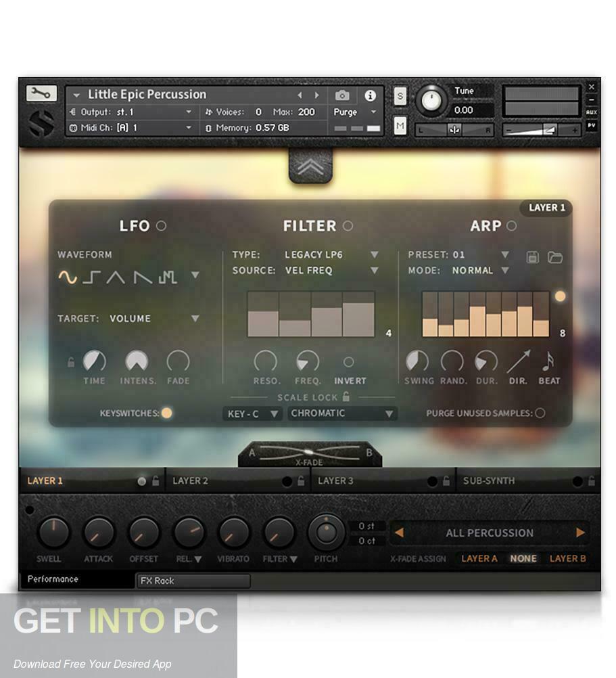616x678 pixels.
Task: Save the ARP preset with disk icon
Action: (533, 257)
